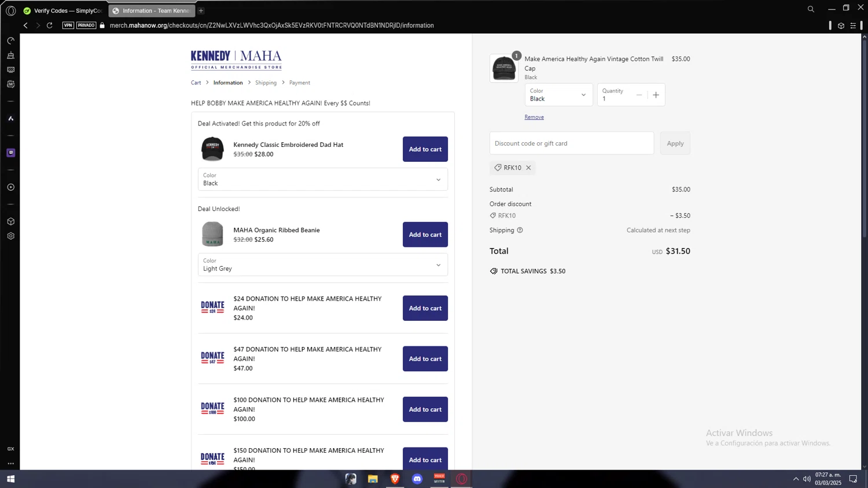This screenshot has height=488, width=868.
Task: Remove the RFK10 discount tag
Action: [x=528, y=168]
